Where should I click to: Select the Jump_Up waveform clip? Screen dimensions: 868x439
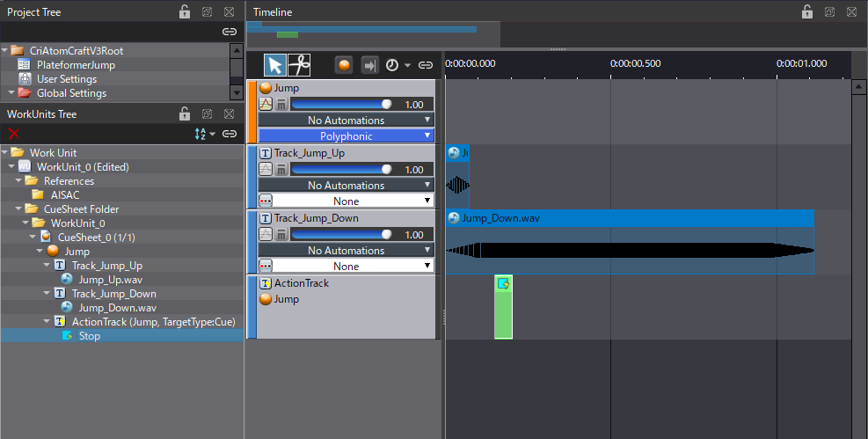(x=457, y=177)
